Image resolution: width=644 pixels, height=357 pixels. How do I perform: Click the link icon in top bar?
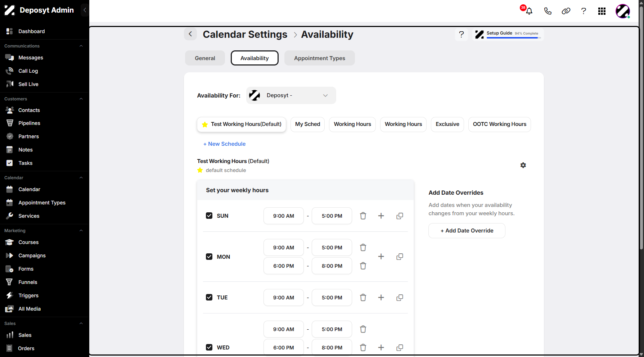[x=566, y=11]
